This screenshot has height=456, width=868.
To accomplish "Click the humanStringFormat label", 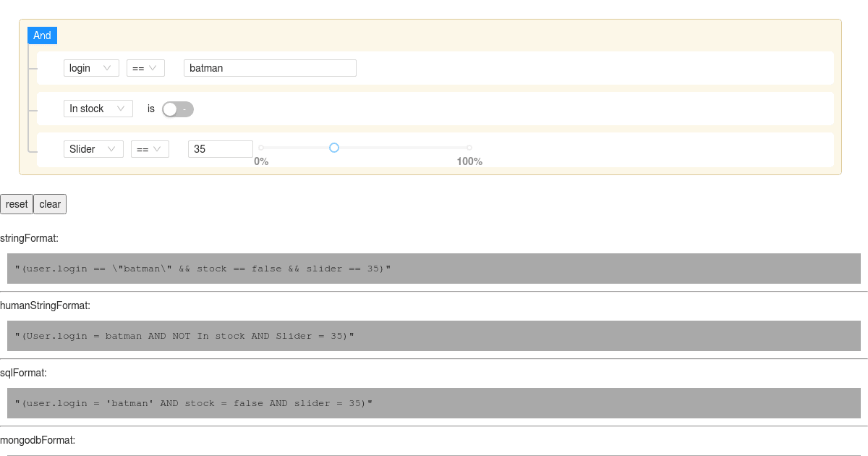I will (x=45, y=305).
